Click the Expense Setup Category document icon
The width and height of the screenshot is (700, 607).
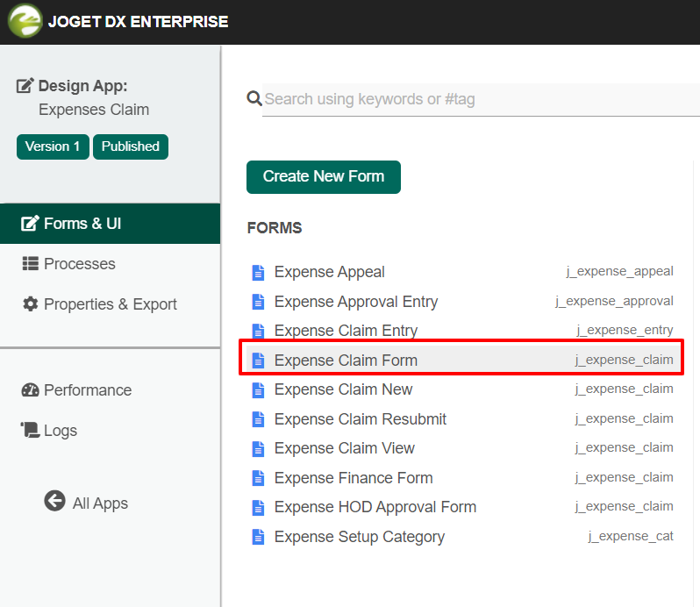[258, 537]
